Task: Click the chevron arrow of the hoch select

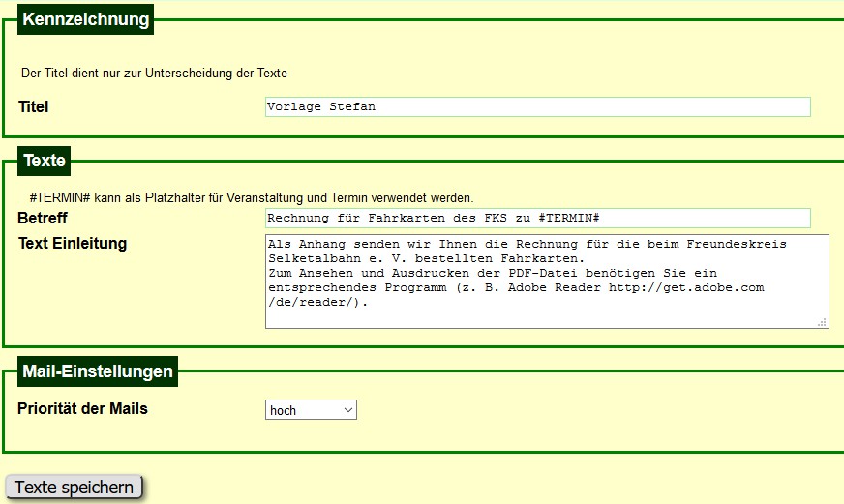Action: pyautogui.click(x=347, y=410)
